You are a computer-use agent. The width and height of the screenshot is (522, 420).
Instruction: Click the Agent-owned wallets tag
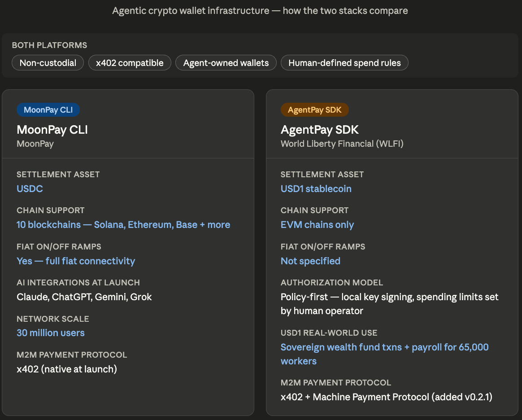coord(226,63)
